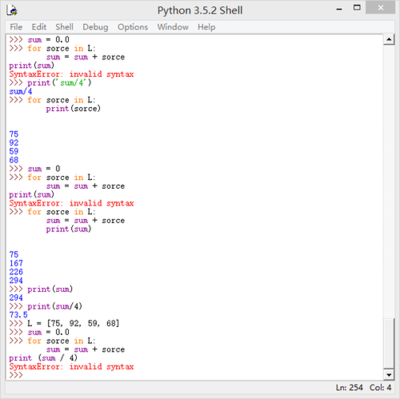Click the output value 59
The image size is (400, 399).
click(x=14, y=151)
